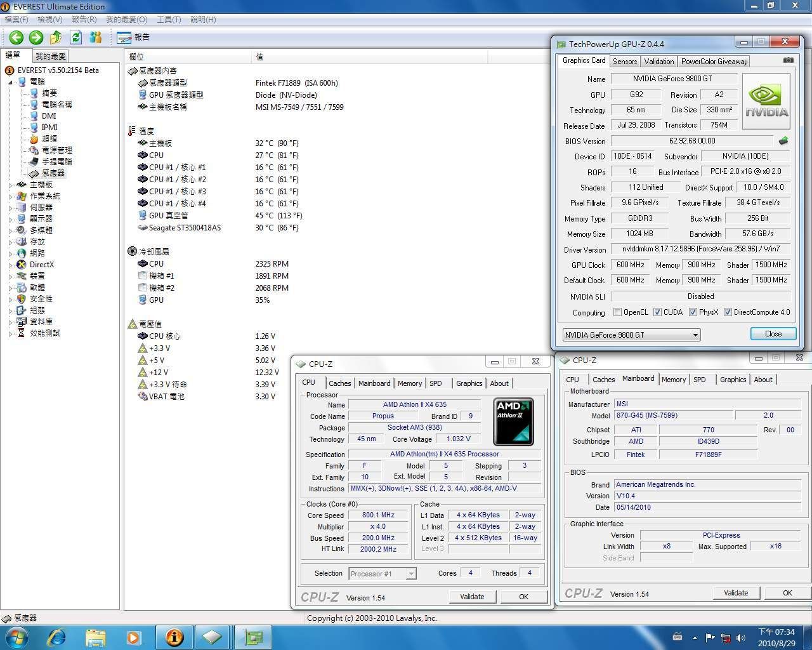
Task: Expand the 作業系統 tree node
Action: (11, 196)
